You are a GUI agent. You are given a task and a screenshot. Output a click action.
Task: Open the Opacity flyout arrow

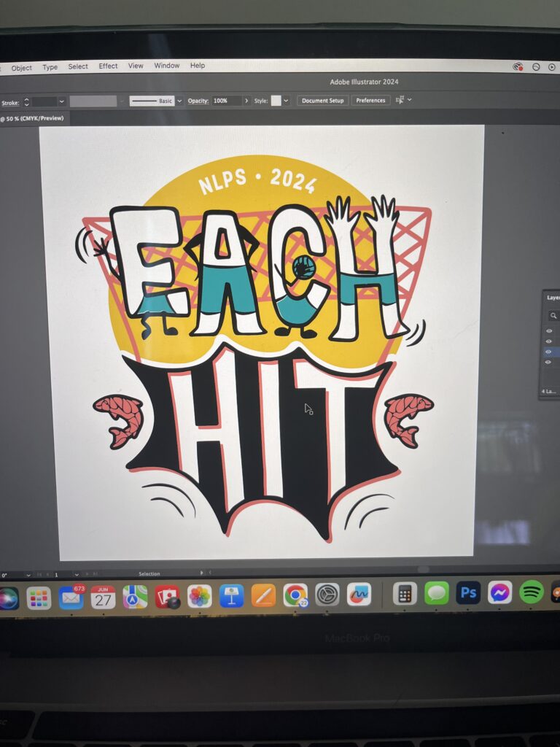point(246,101)
